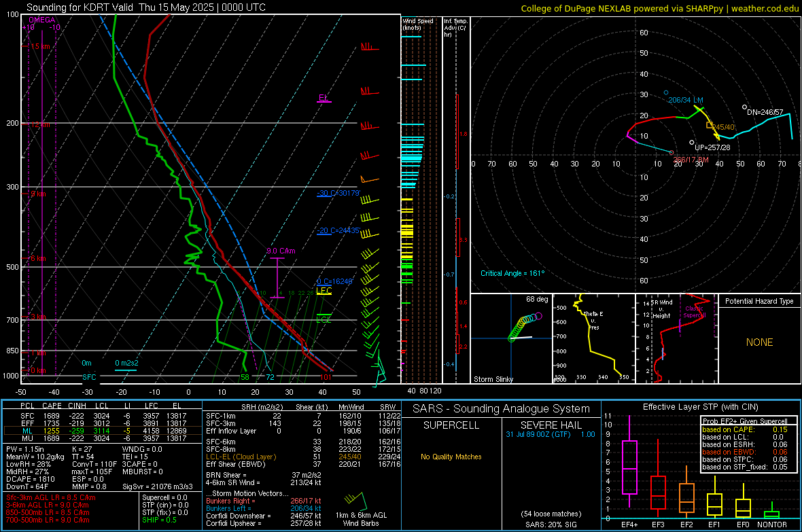Click the Theta-E v. Pres label
802x532 pixels.
click(593, 320)
